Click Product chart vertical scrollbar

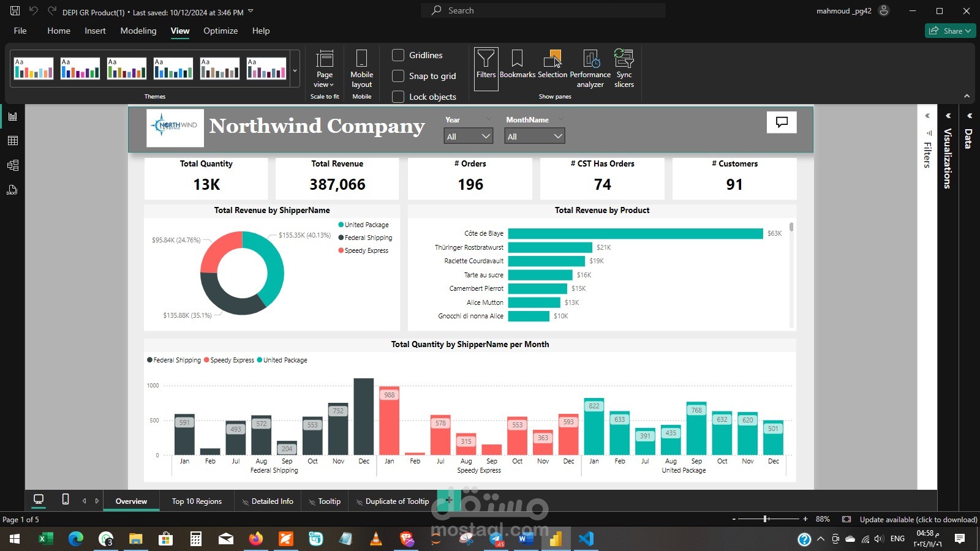pyautogui.click(x=791, y=227)
